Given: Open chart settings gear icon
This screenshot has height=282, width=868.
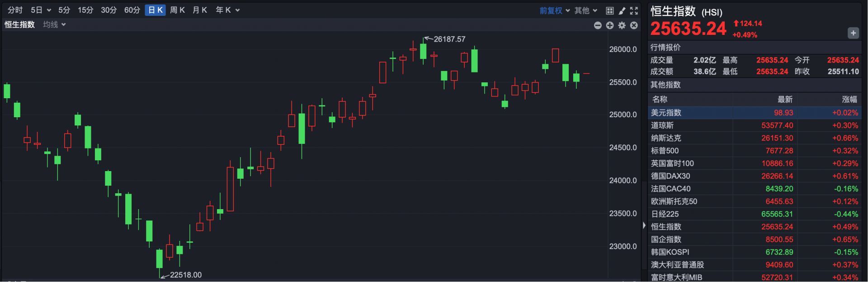Looking at the screenshot, I should pyautogui.click(x=622, y=25).
